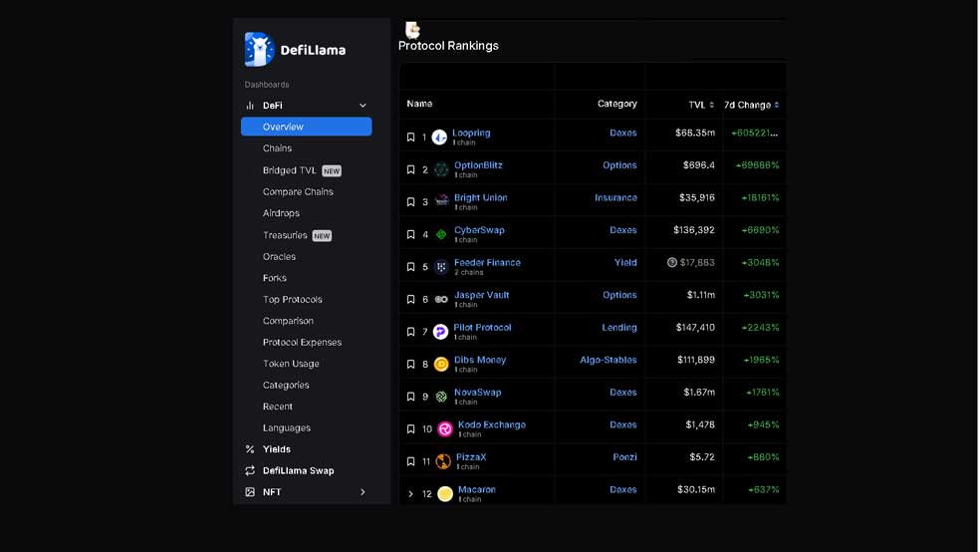
Task: Click the Algo-Stables category link
Action: coord(609,360)
